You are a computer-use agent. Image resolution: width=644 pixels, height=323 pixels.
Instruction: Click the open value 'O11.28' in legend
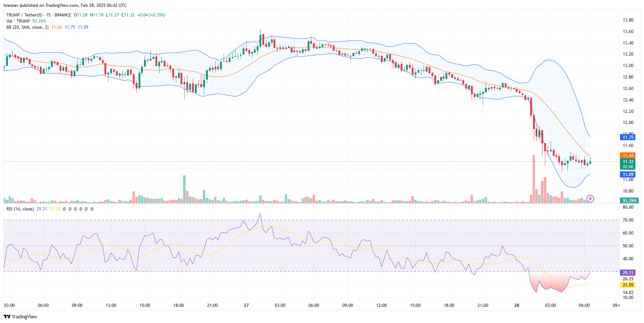81,15
